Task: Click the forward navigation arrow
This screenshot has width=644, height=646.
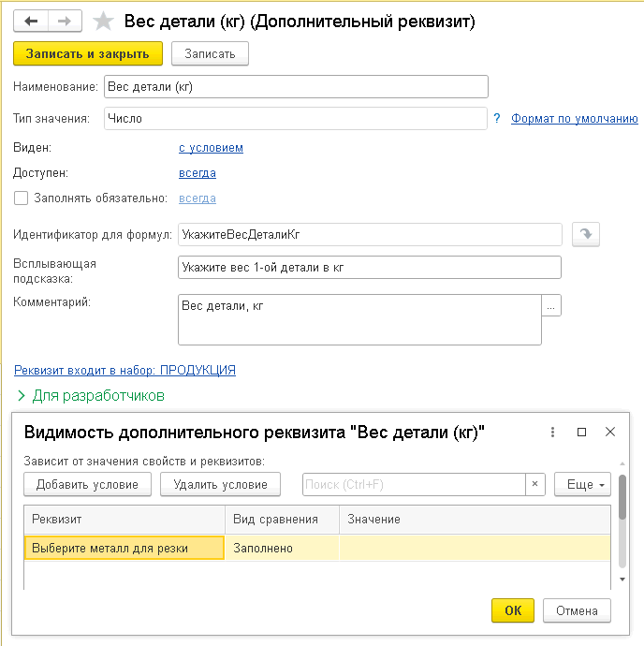Action: (64, 22)
